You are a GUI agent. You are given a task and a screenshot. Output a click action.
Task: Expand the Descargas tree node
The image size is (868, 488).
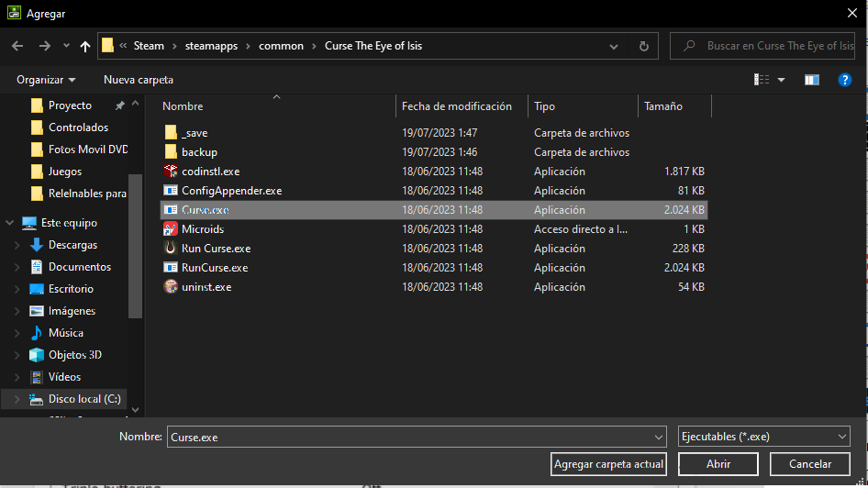point(17,245)
